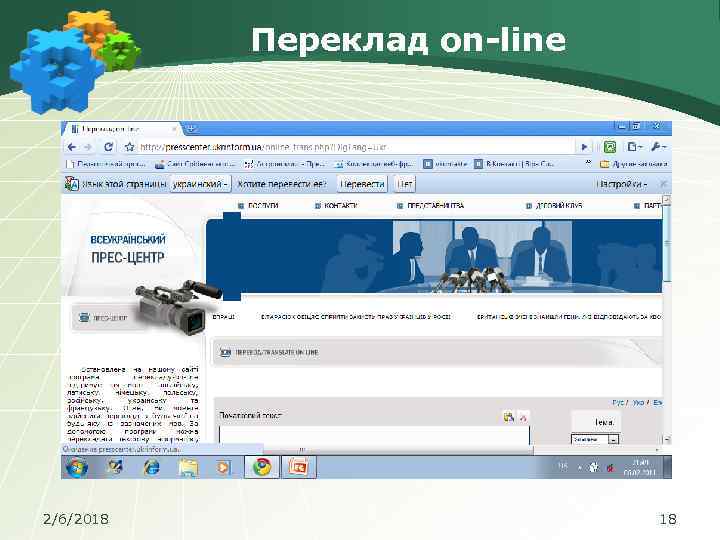Click the page scrollbar up arrow
The height and width of the screenshot is (540, 720).
(x=667, y=199)
